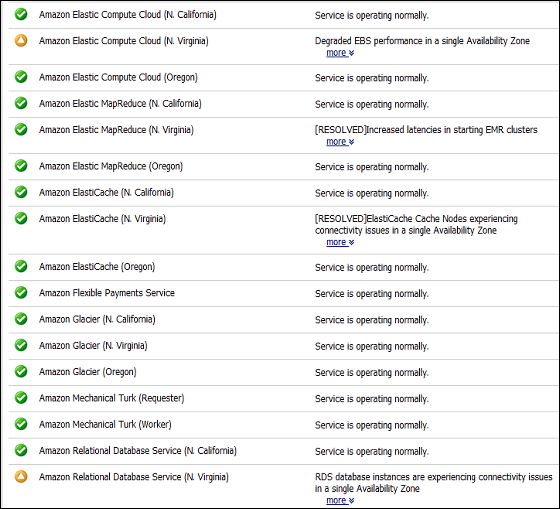This screenshot has width=560, height=509.
Task: Select 'Amazon Relational Database Service (N. California)' text
Action: 138,451
